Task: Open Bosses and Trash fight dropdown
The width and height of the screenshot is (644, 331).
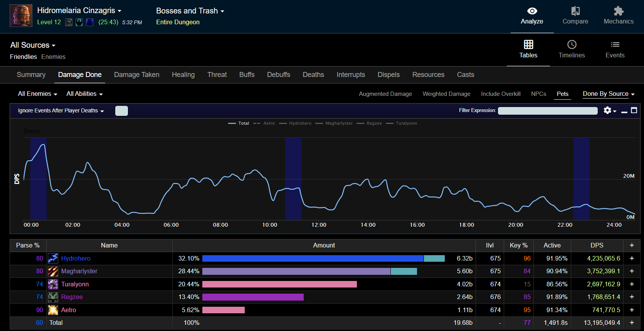Action: [190, 11]
